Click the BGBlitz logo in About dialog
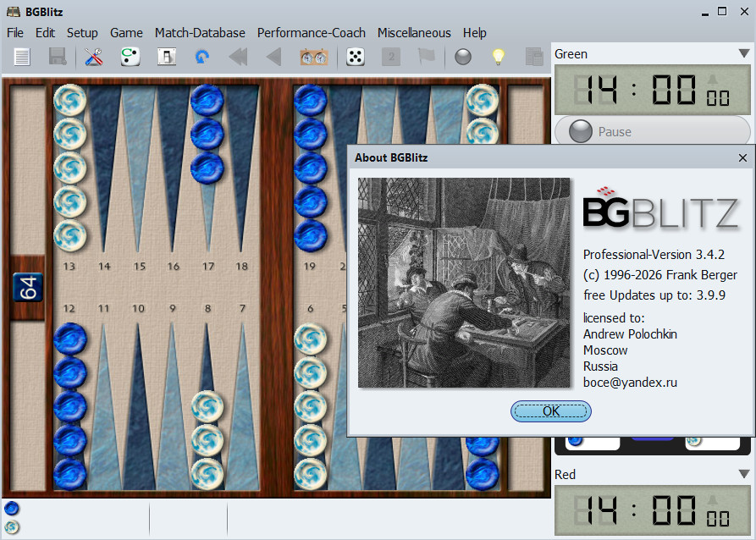 click(x=660, y=209)
